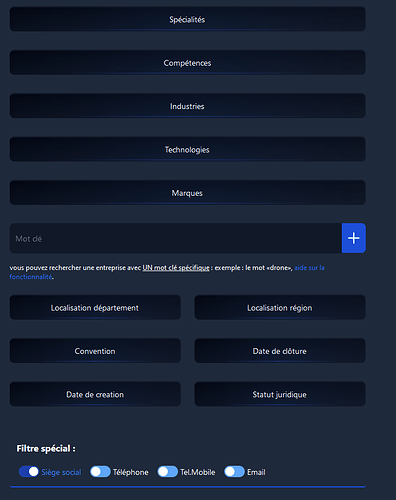Image resolution: width=396 pixels, height=500 pixels.
Task: Open Localisation région selector
Action: [280, 307]
